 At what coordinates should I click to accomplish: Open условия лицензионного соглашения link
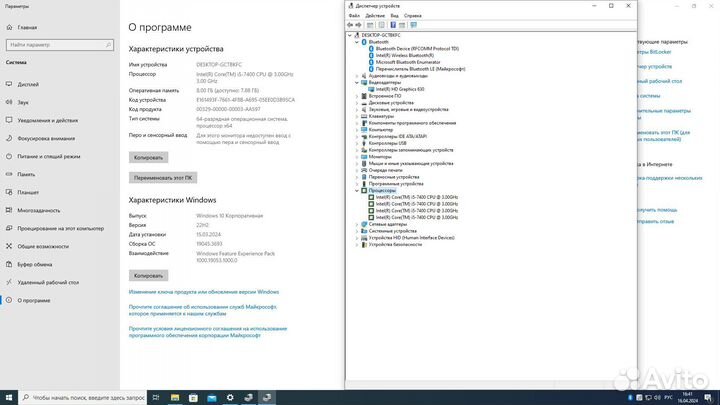click(x=208, y=332)
